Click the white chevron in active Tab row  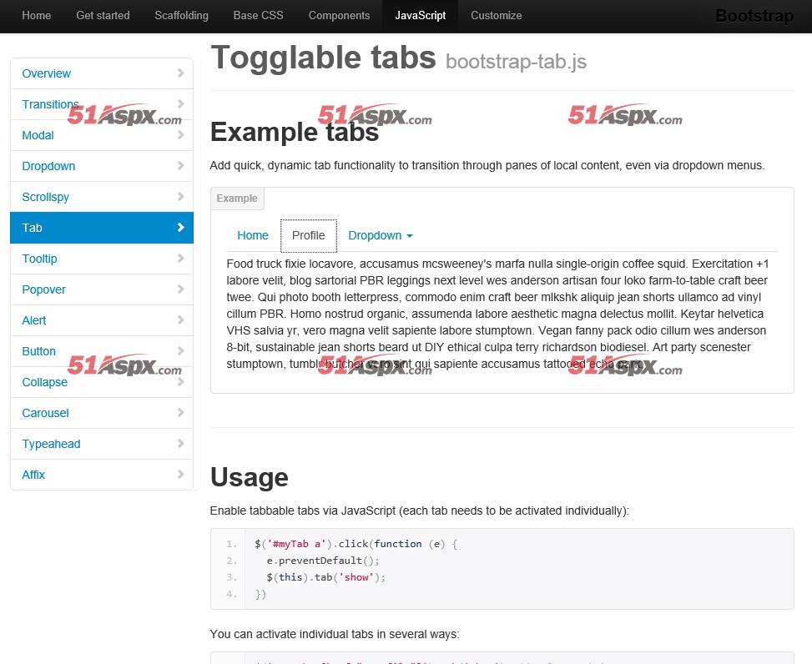180,227
